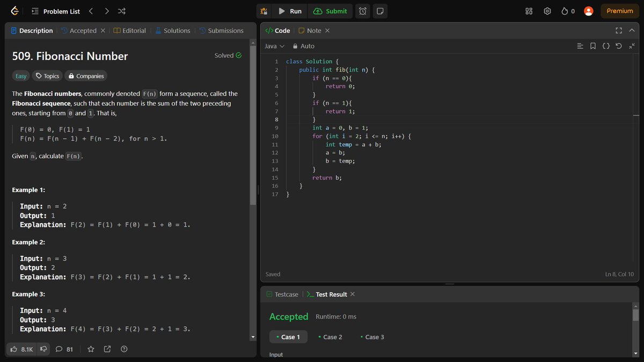Click the streak flame counter
The width and height of the screenshot is (644, 362).
tap(568, 11)
